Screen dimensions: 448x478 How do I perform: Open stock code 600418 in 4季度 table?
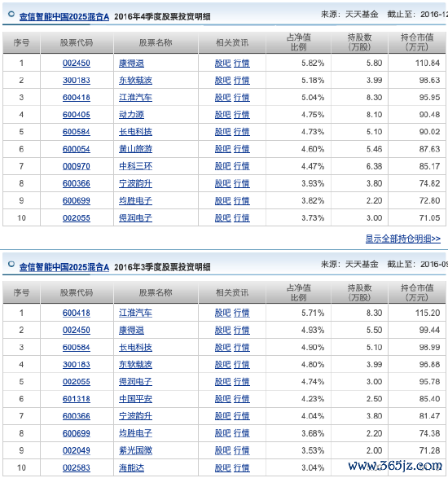[x=77, y=98]
